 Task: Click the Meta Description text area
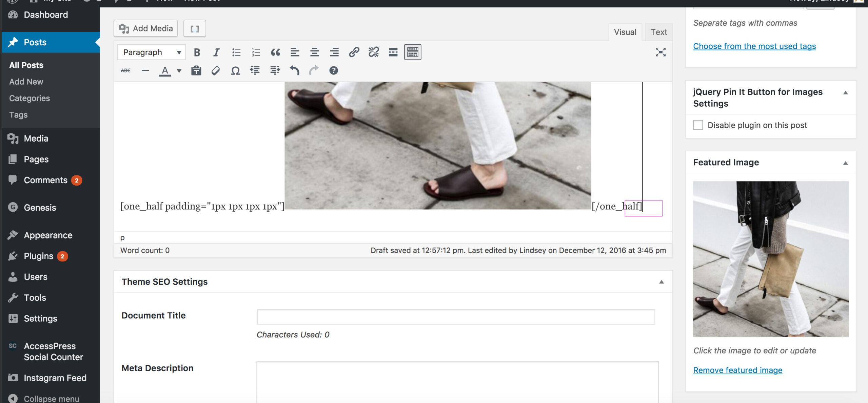(x=457, y=382)
